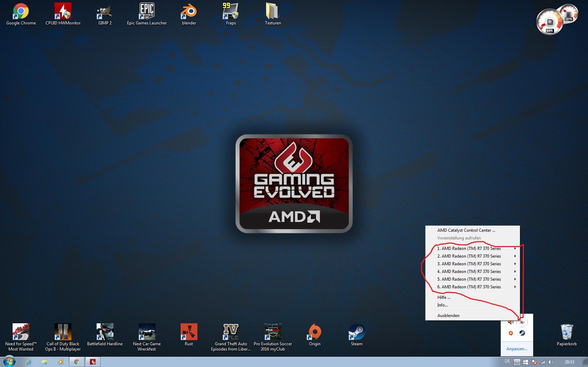The width and height of the screenshot is (588, 367).
Task: Click the Steam icon in the tray popup
Action: point(522,333)
